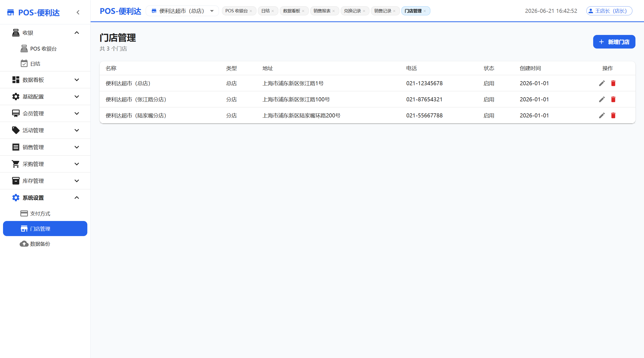Click the POS-便利达 store logo icon in sidebar
This screenshot has width=644, height=358.
point(11,12)
